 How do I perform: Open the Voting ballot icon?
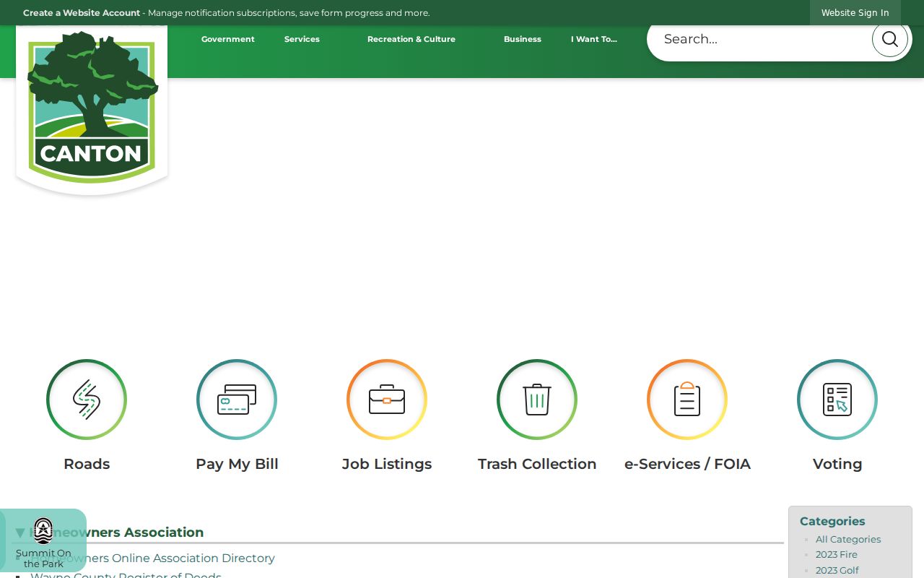coord(837,400)
